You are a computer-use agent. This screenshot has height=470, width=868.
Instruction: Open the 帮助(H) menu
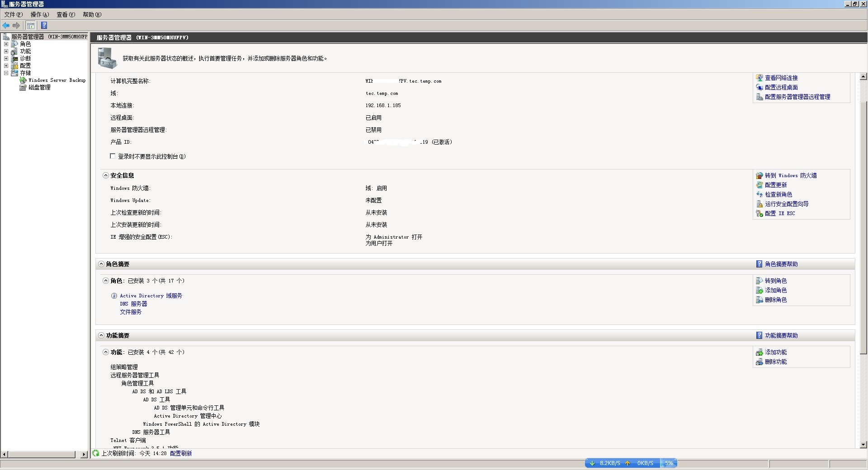click(92, 14)
